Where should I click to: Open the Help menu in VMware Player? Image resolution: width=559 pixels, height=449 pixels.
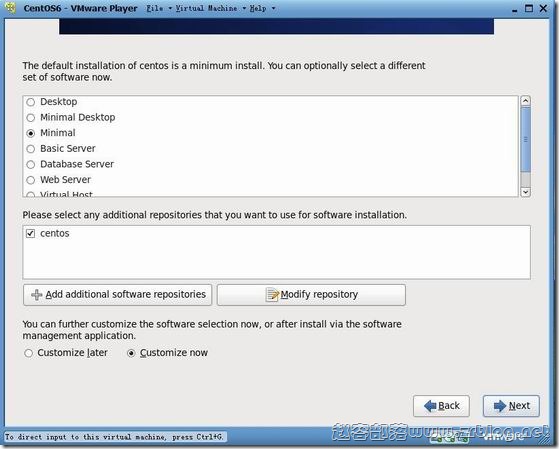coord(258,8)
